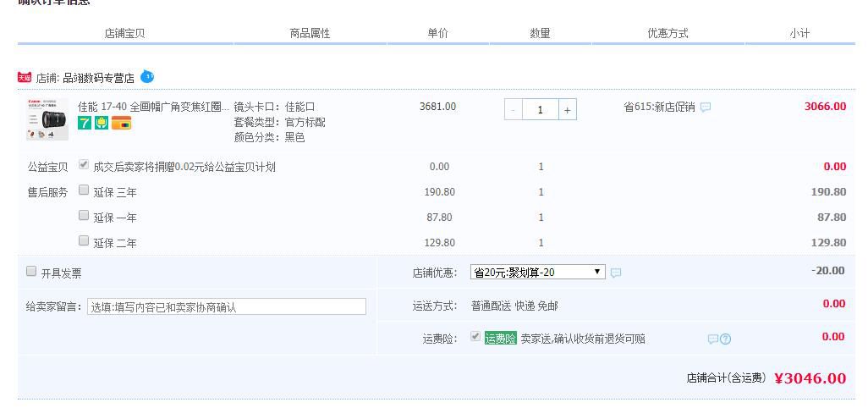Click the green 7-day return badge
The width and height of the screenshot is (868, 408).
[x=84, y=124]
